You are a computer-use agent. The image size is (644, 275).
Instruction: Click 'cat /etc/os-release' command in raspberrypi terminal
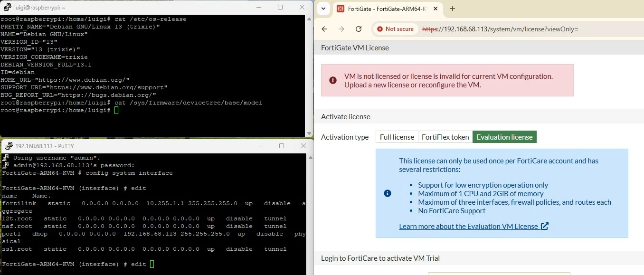[151, 19]
